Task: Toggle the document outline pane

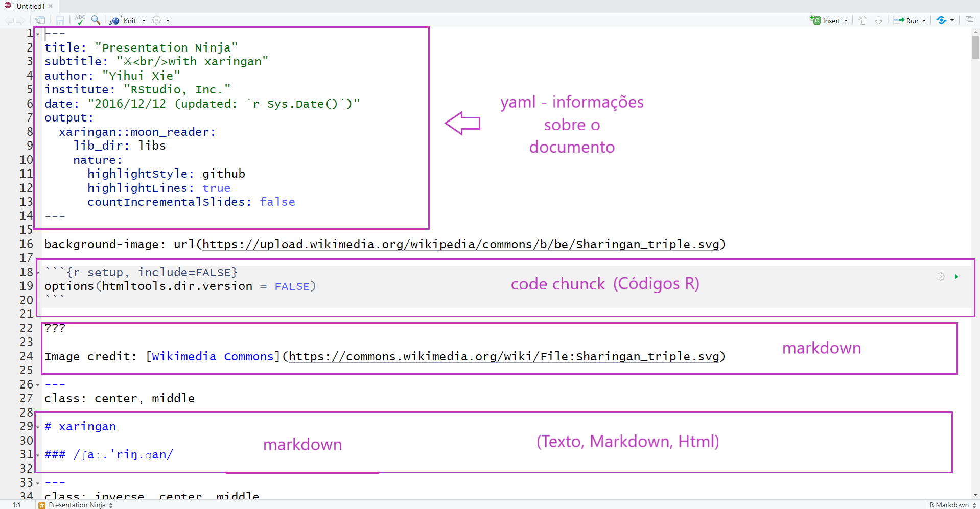Action: pyautogui.click(x=969, y=20)
